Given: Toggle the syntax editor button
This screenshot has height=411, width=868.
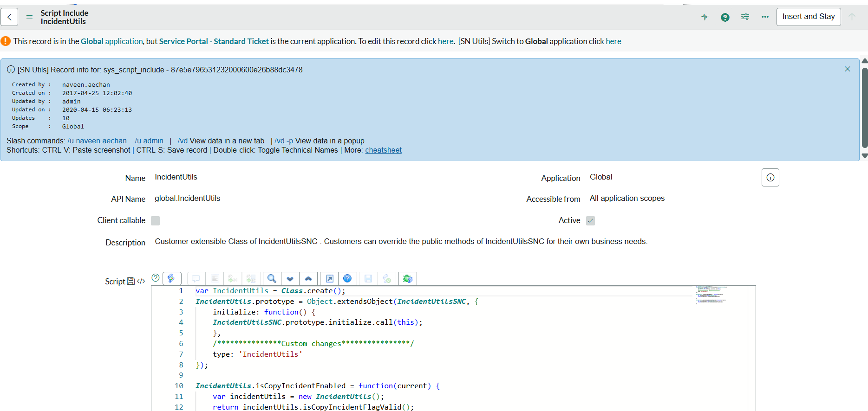Looking at the screenshot, I should tap(171, 278).
